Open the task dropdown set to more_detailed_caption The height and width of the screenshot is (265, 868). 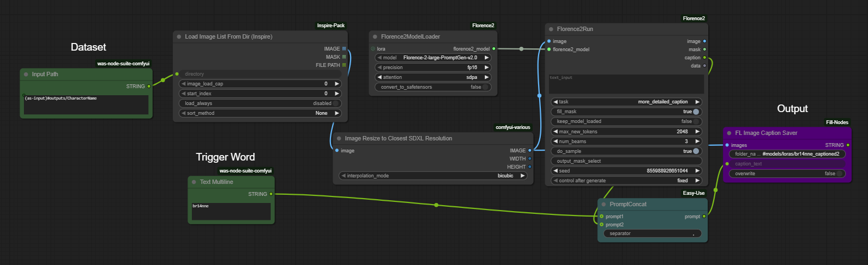coord(626,102)
